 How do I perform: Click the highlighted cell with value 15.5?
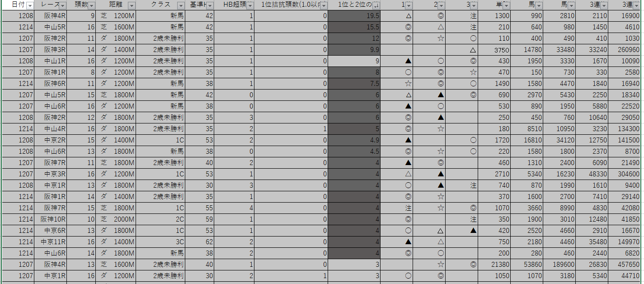[x=354, y=27]
